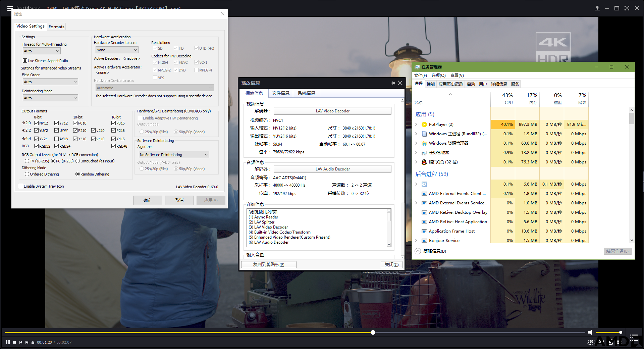
Task: Click the Task Manager title bar app icon
Action: tap(417, 67)
